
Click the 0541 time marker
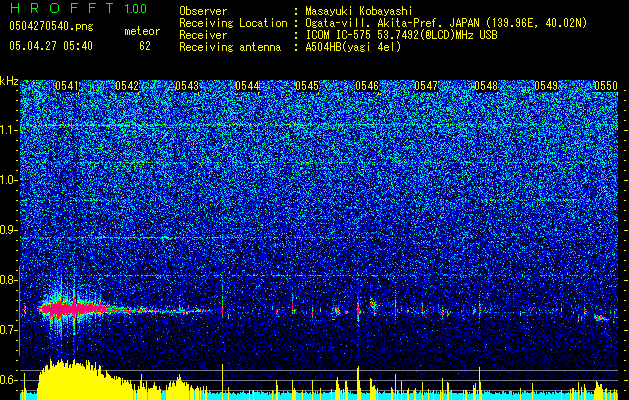click(67, 86)
